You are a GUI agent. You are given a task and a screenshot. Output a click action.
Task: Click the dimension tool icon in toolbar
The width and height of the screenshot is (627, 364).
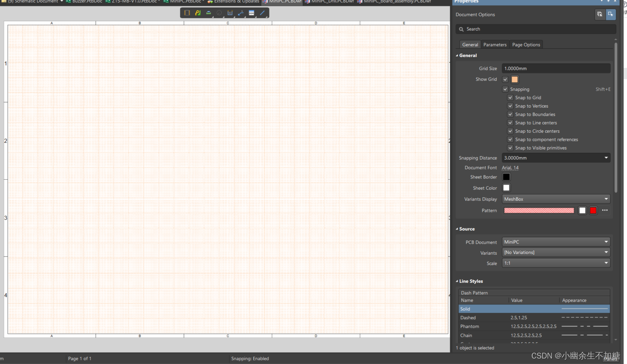click(x=230, y=13)
